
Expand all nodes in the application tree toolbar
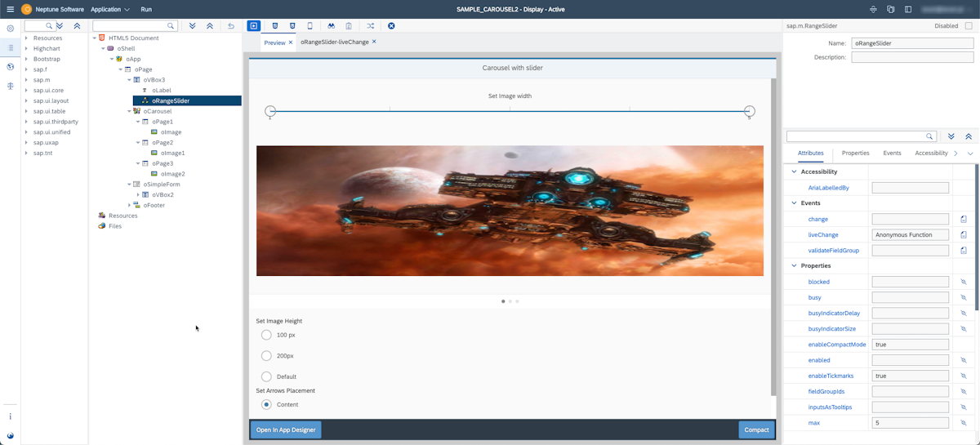click(193, 26)
